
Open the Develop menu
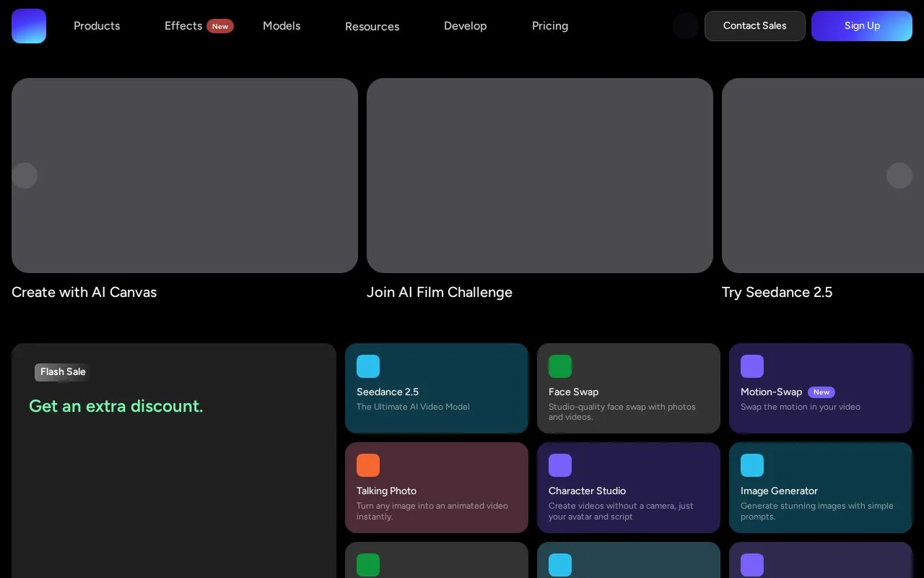click(x=465, y=26)
